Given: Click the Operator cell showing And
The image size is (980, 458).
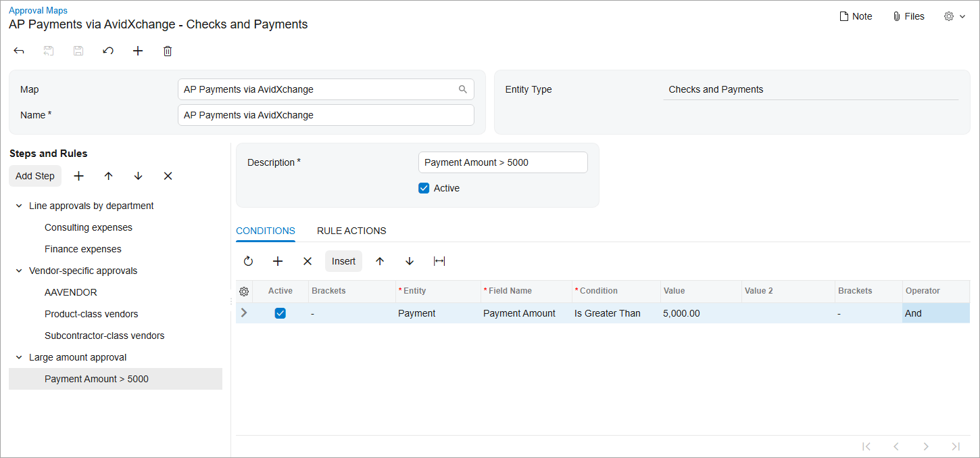Looking at the screenshot, I should [935, 313].
